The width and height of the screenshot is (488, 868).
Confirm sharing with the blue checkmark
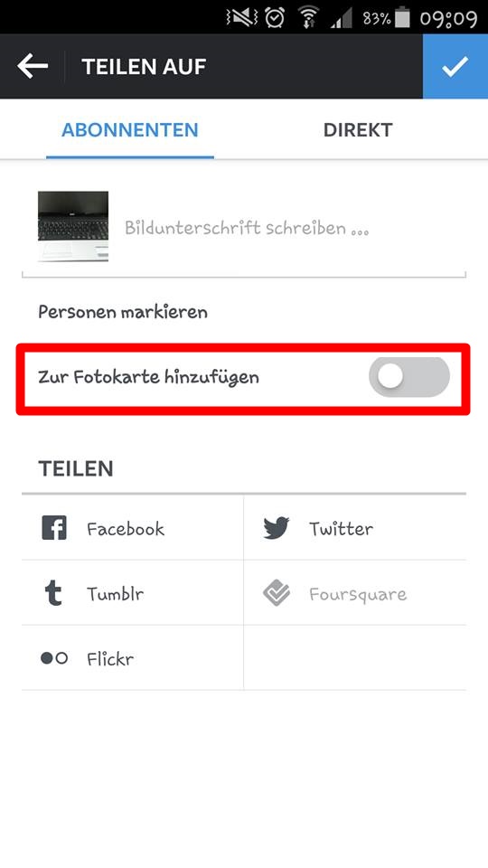pyautogui.click(x=455, y=66)
